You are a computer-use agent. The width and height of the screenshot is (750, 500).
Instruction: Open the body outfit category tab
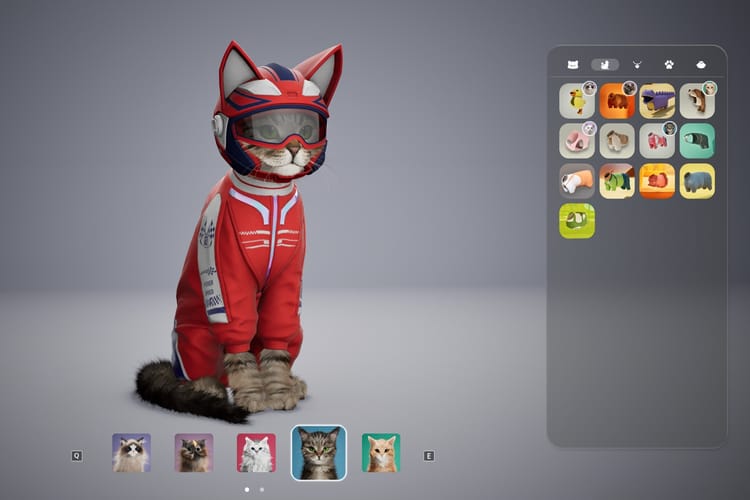click(605, 65)
